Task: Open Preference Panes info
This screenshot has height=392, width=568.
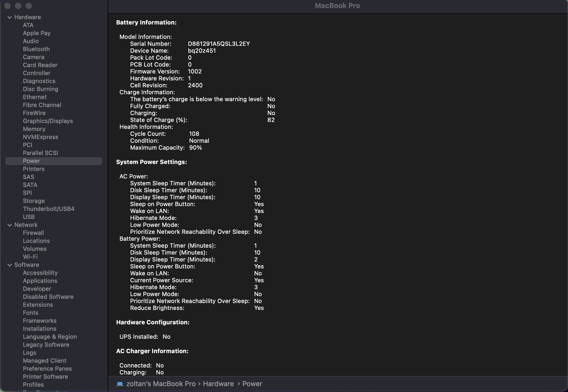Action: pos(47,369)
